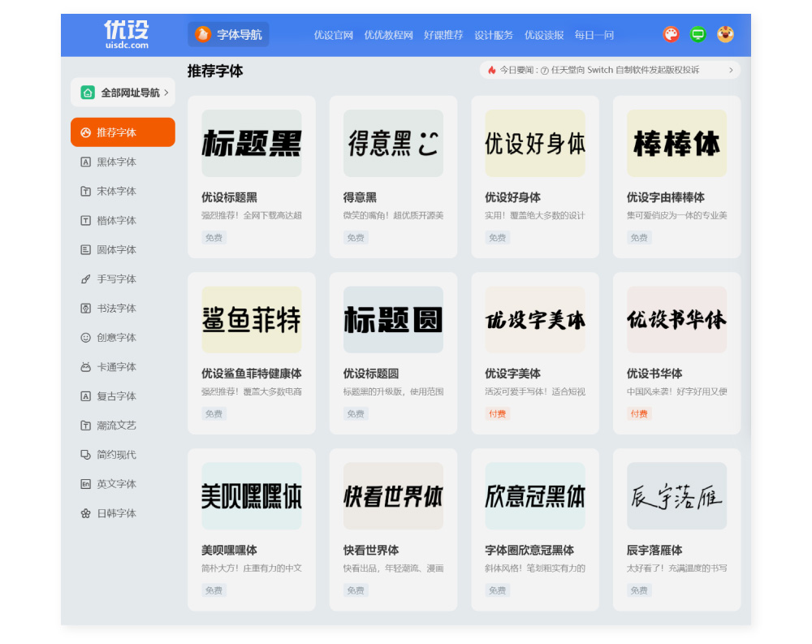
Task: Click the 优设好身体 preview thumbnail
Action: [x=535, y=143]
